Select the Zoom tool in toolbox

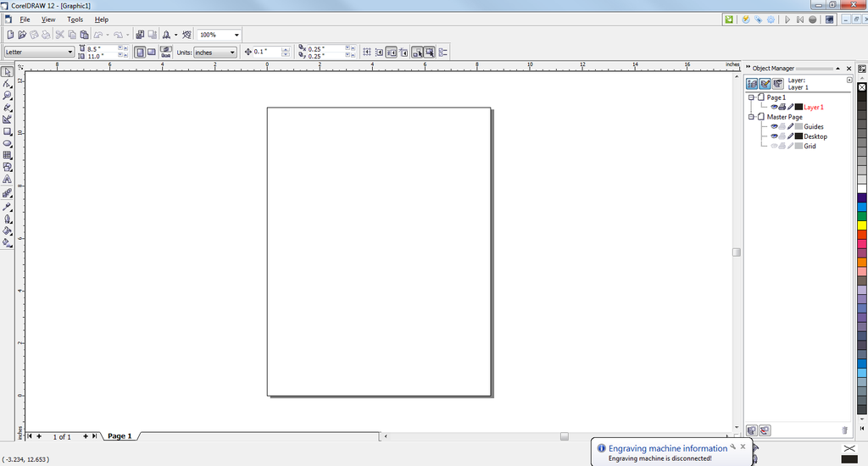point(7,96)
